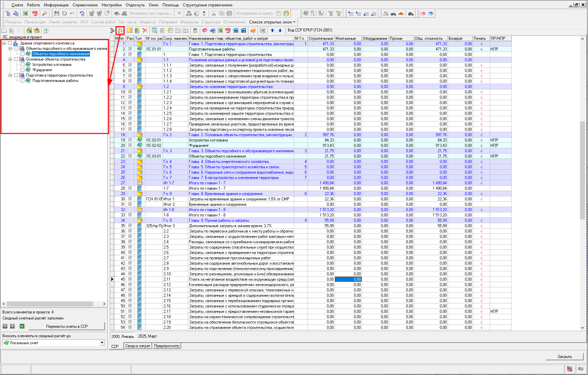The height and width of the screenshot is (375, 588).
Task: Open the Локальных смет dropdown
Action: (x=102, y=343)
